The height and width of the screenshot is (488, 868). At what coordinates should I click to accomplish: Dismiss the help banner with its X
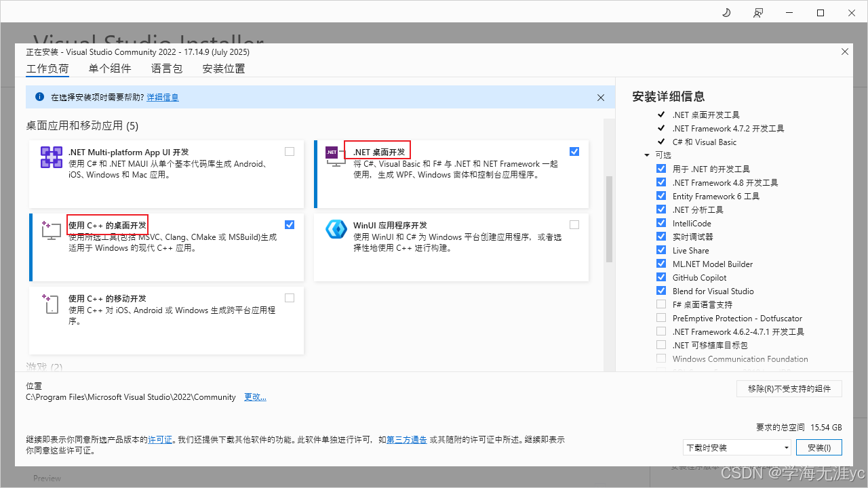pos(601,98)
